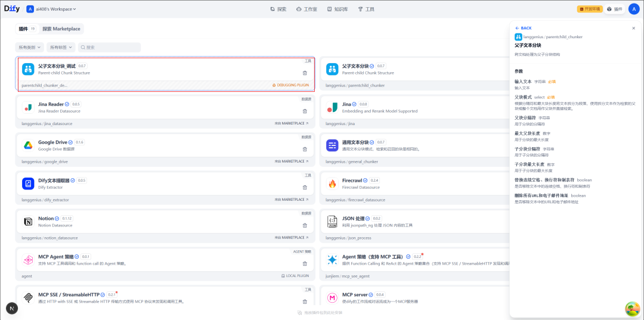
Task: Click the 父块模式 parameter name
Action: tap(523, 97)
